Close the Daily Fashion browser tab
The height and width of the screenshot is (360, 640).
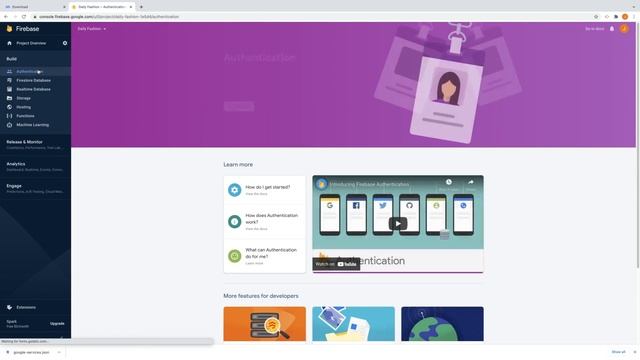(131, 7)
